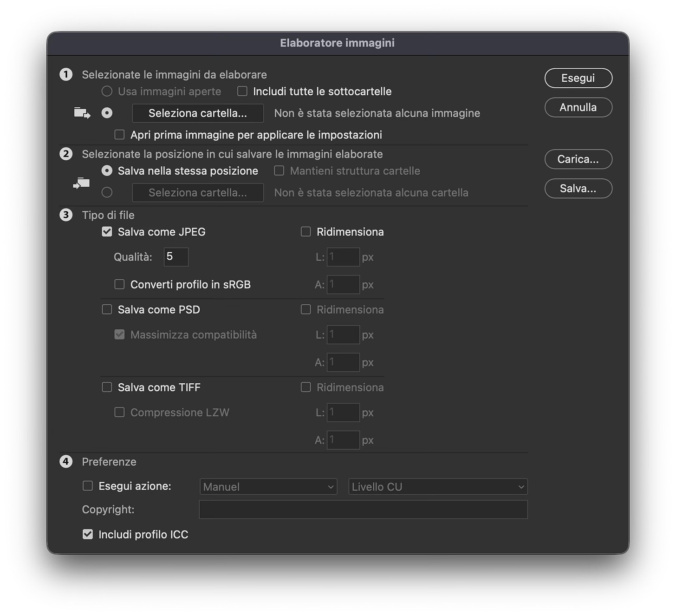
Task: Click the Esegui button
Action: pos(578,78)
